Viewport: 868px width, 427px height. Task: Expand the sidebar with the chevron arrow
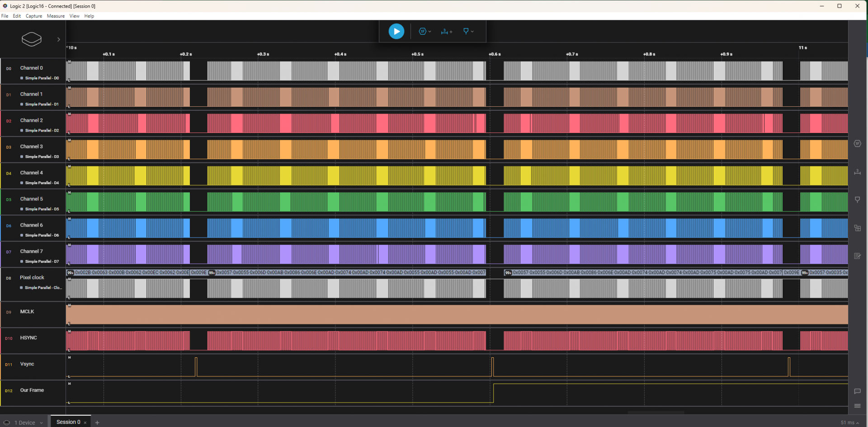coord(59,39)
